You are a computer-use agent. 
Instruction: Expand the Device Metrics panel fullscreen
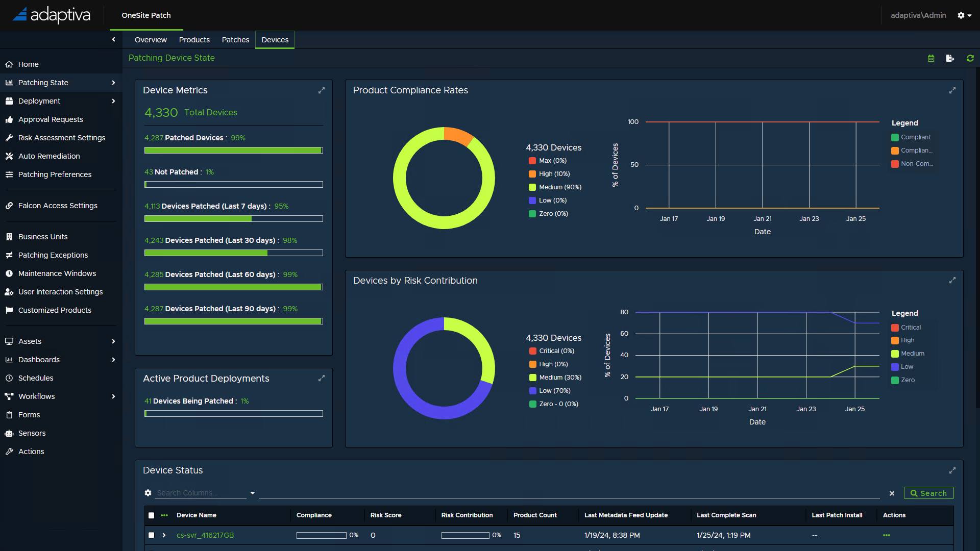click(322, 90)
